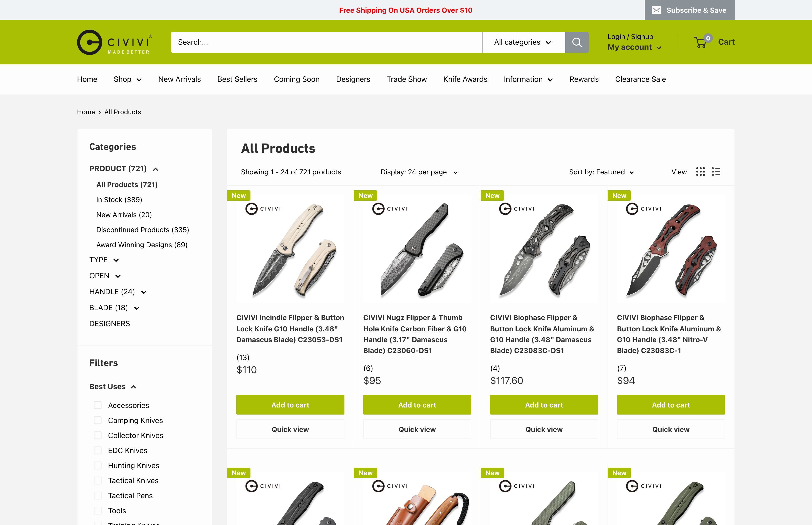Add the $95 Nugz knife to cart
Screen dimensions: 812x525
click(417, 405)
